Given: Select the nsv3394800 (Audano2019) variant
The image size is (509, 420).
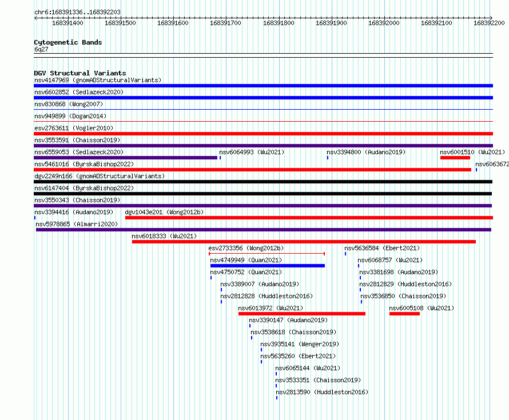Looking at the screenshot, I should click(366, 152).
